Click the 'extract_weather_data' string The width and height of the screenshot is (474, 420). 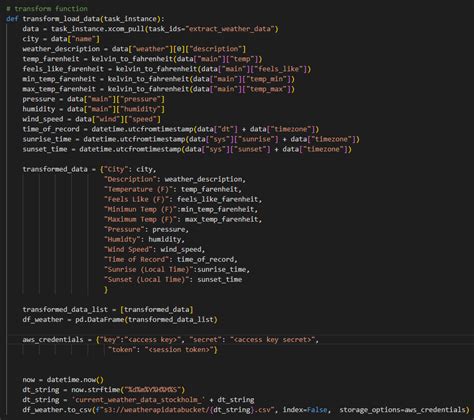tap(230, 29)
